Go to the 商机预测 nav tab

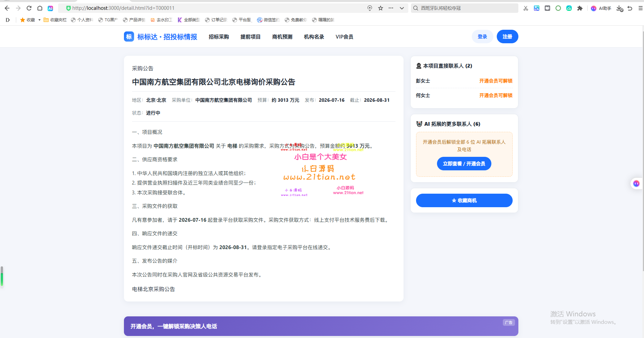pyautogui.click(x=282, y=37)
